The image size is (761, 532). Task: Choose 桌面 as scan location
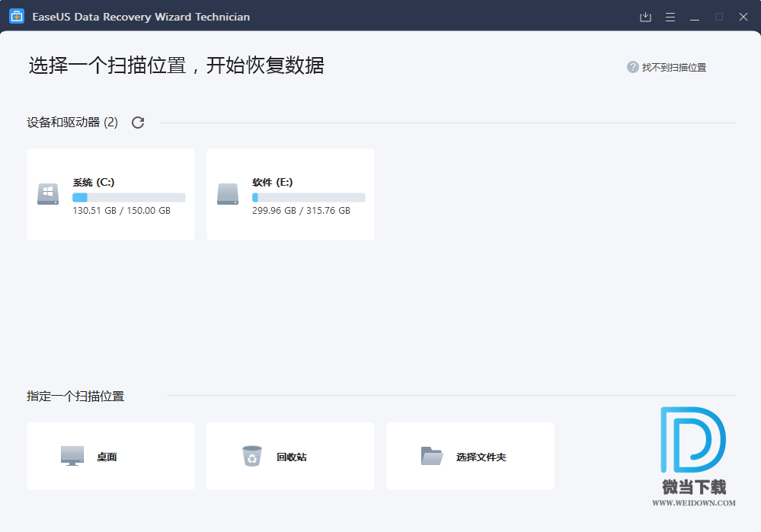pos(110,457)
